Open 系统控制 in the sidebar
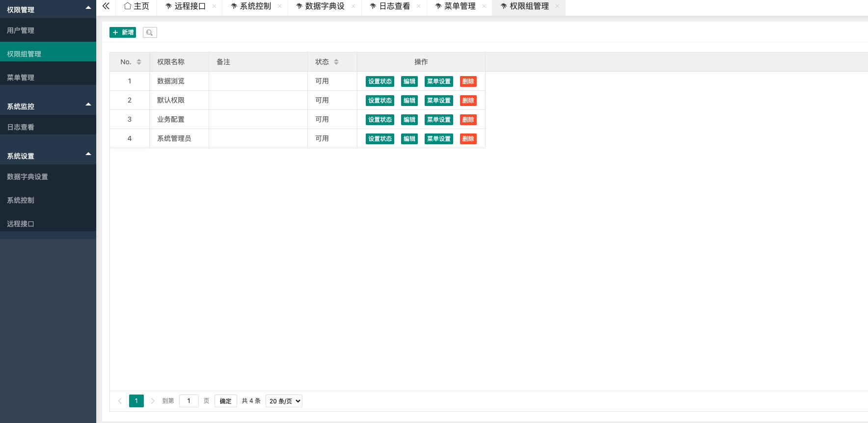 (48, 200)
